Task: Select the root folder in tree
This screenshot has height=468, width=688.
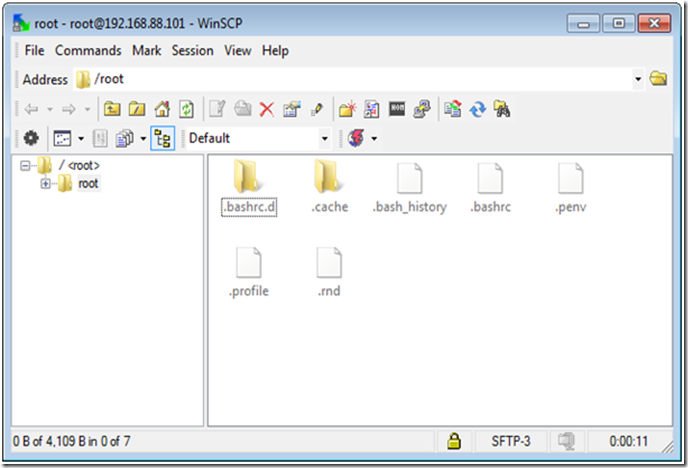Action: pyautogui.click(x=88, y=183)
